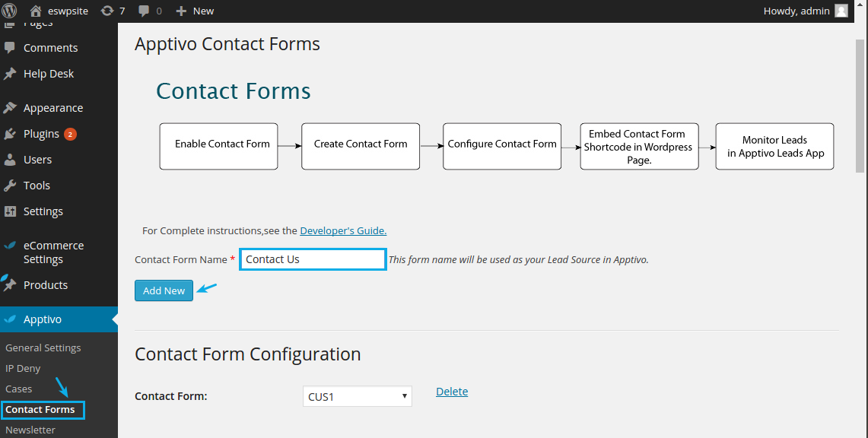Click the Howdy, admin account menu
Image resolution: width=868 pixels, height=438 pixels.
point(806,11)
